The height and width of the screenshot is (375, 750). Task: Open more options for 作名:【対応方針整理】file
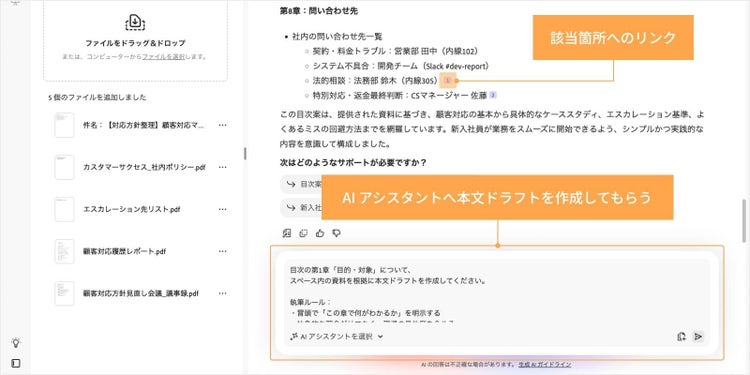[x=222, y=125]
